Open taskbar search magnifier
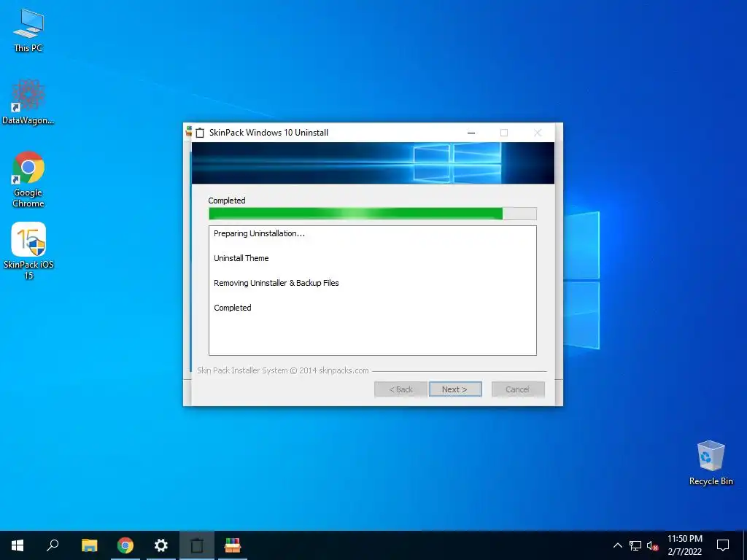 pos(53,545)
